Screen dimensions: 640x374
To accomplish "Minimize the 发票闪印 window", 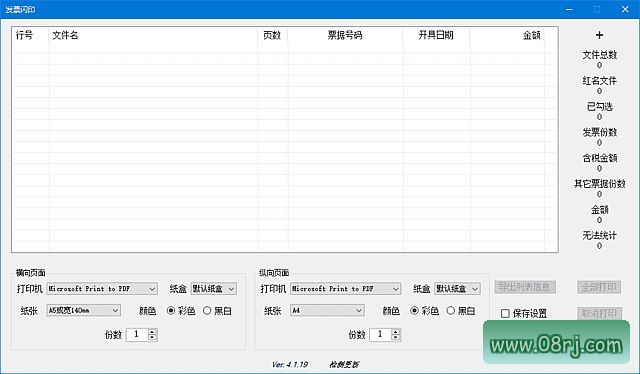I will pyautogui.click(x=569, y=9).
